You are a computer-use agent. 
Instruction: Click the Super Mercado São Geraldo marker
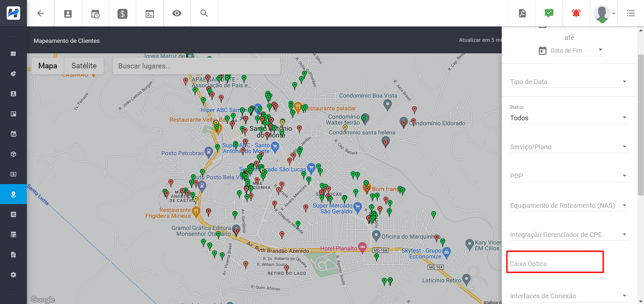(x=358, y=207)
